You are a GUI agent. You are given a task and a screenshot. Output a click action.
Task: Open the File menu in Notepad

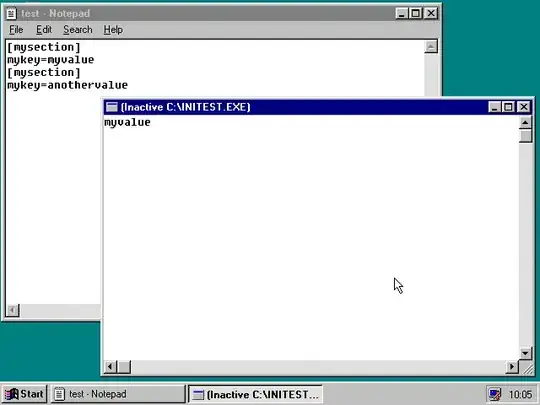pyautogui.click(x=16, y=30)
